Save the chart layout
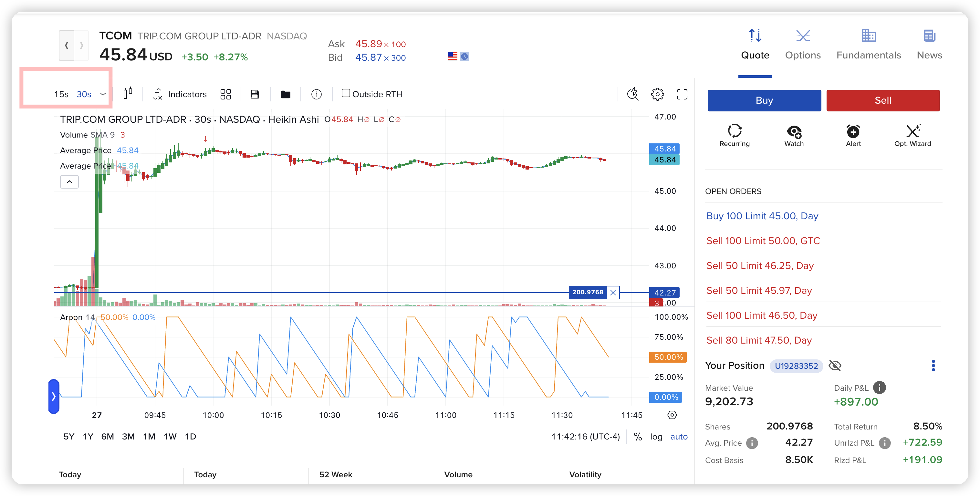Viewport: 980px width, 496px height. [255, 94]
